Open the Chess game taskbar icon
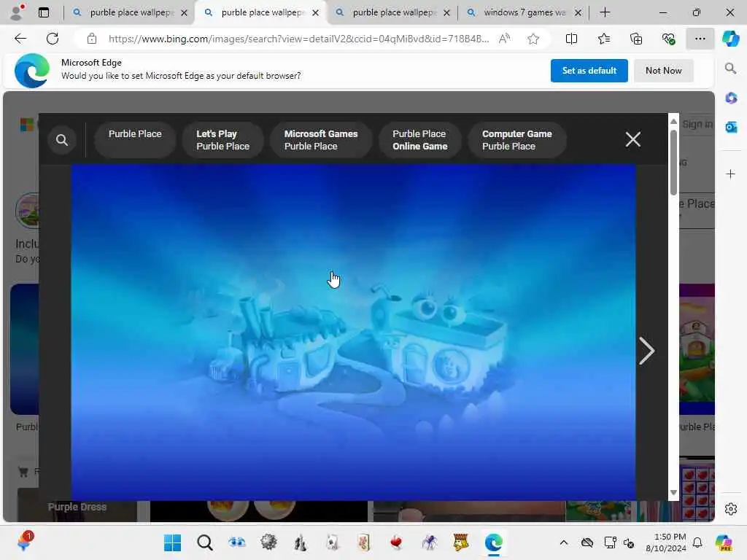 (301, 542)
